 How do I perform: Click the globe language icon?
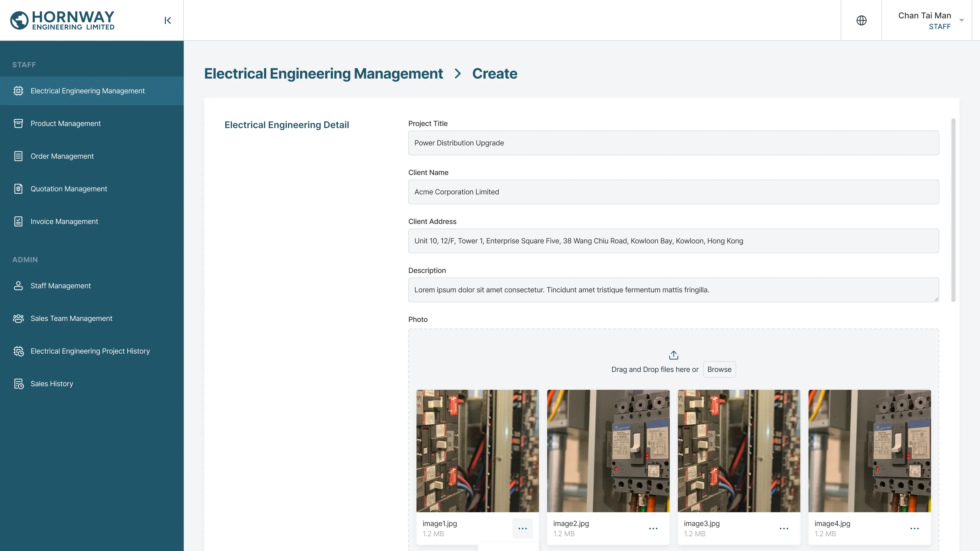click(x=861, y=20)
